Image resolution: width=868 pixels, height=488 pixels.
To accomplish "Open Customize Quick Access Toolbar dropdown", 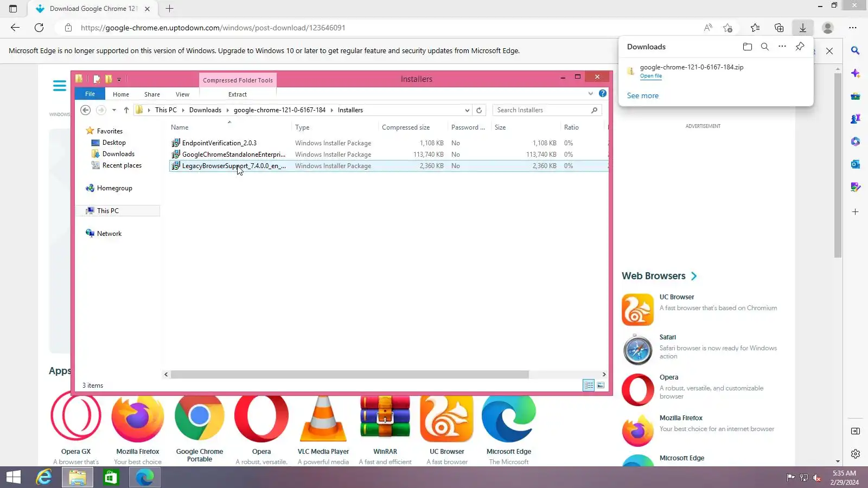I will [x=119, y=79].
